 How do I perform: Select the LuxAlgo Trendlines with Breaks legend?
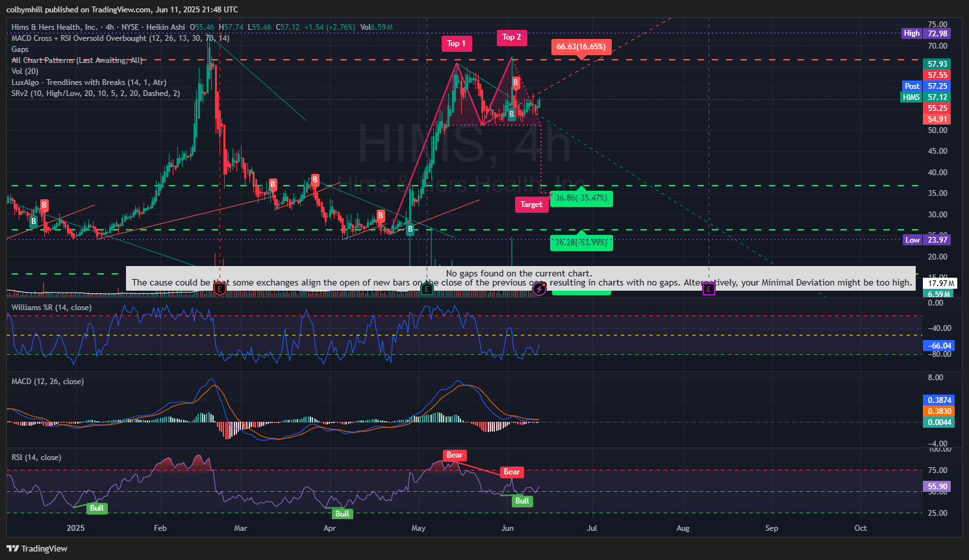pos(89,82)
